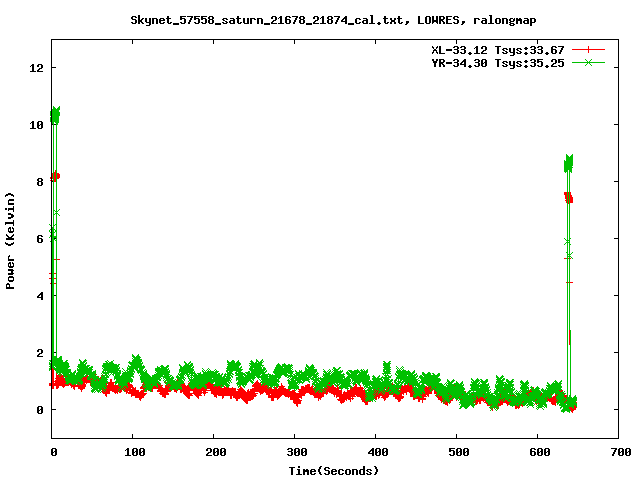The height and width of the screenshot is (480, 640).
Task: Click y-axis tick label 0
Action: point(40,410)
